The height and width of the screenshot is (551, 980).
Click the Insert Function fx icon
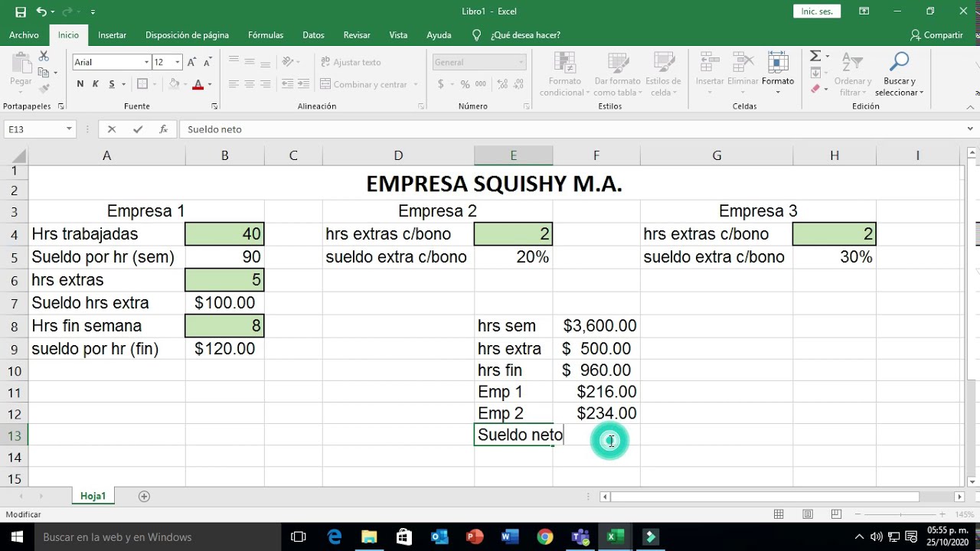tap(163, 129)
